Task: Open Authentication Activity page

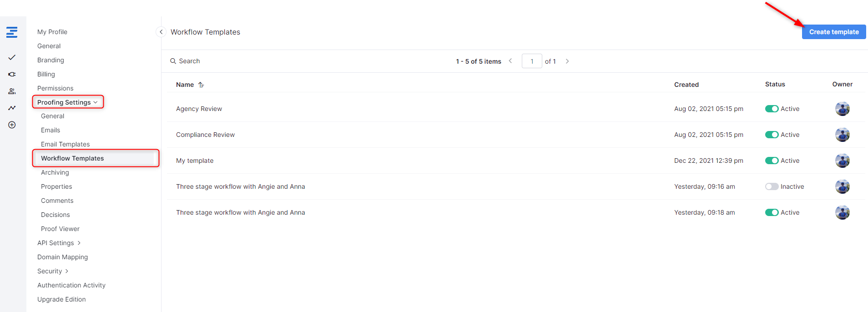Action: (x=71, y=285)
